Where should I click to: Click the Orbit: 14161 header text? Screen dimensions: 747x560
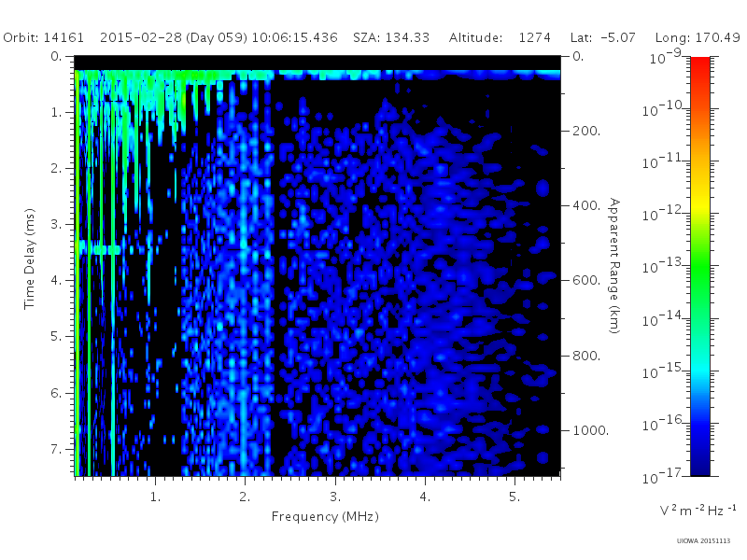[x=43, y=37]
